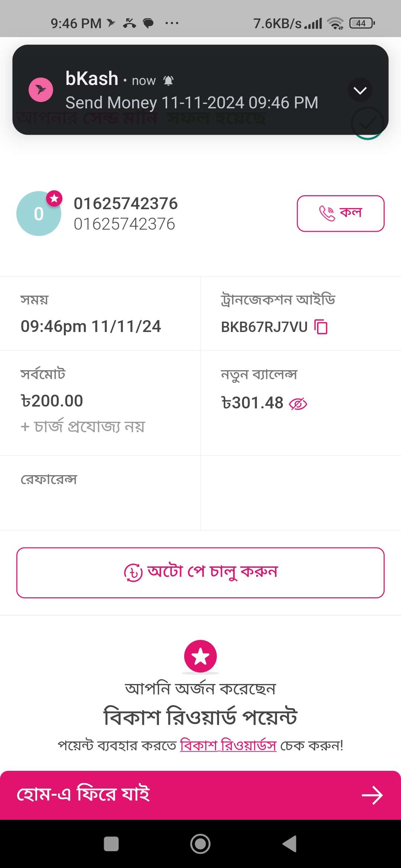This screenshot has width=401, height=868.
Task: Tap the star badge on recipient avatar
Action: 54,198
